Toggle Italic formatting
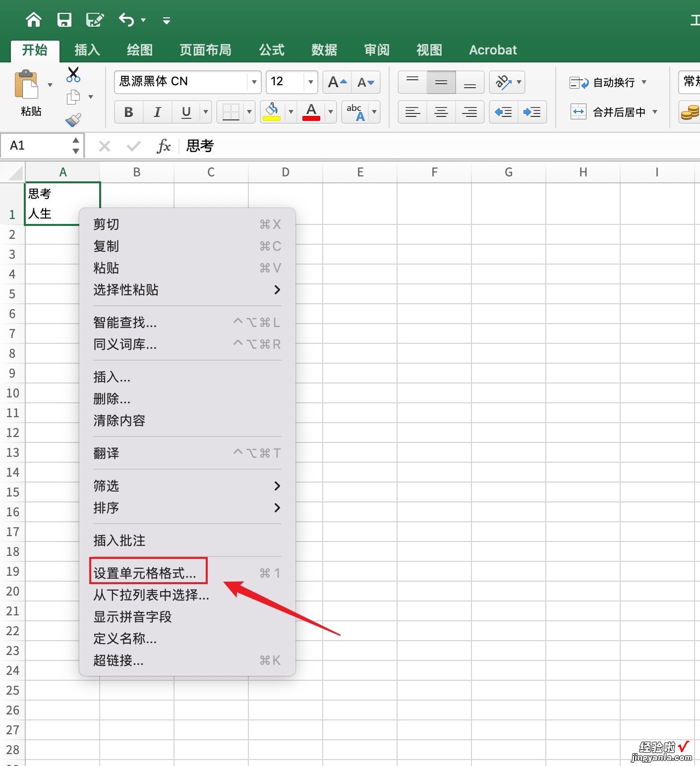Screen dimensions: 700x766 tap(158, 112)
